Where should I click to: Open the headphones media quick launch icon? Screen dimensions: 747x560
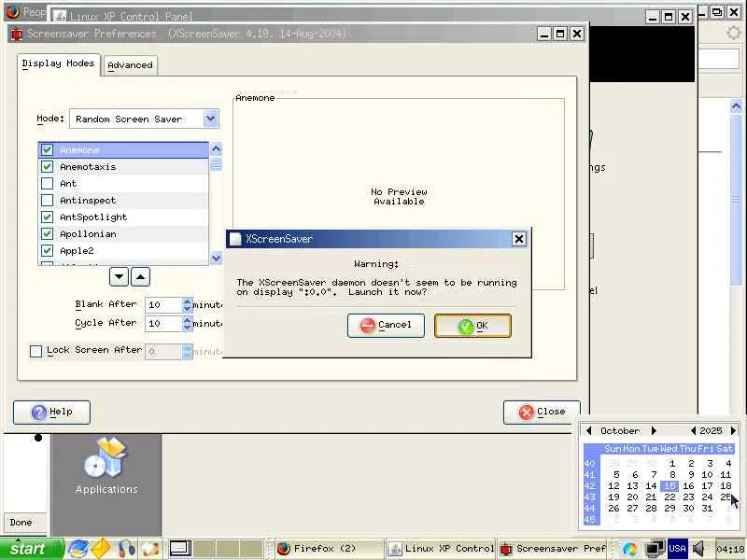click(x=126, y=549)
